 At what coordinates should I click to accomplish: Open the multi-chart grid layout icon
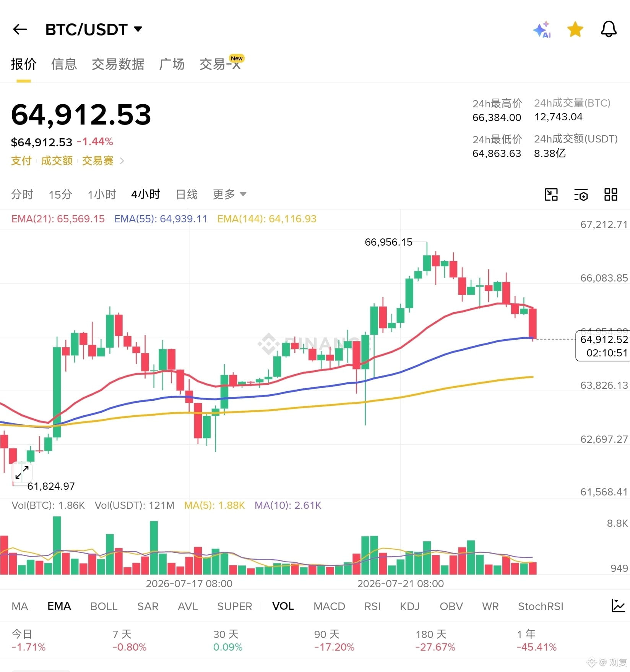click(611, 194)
